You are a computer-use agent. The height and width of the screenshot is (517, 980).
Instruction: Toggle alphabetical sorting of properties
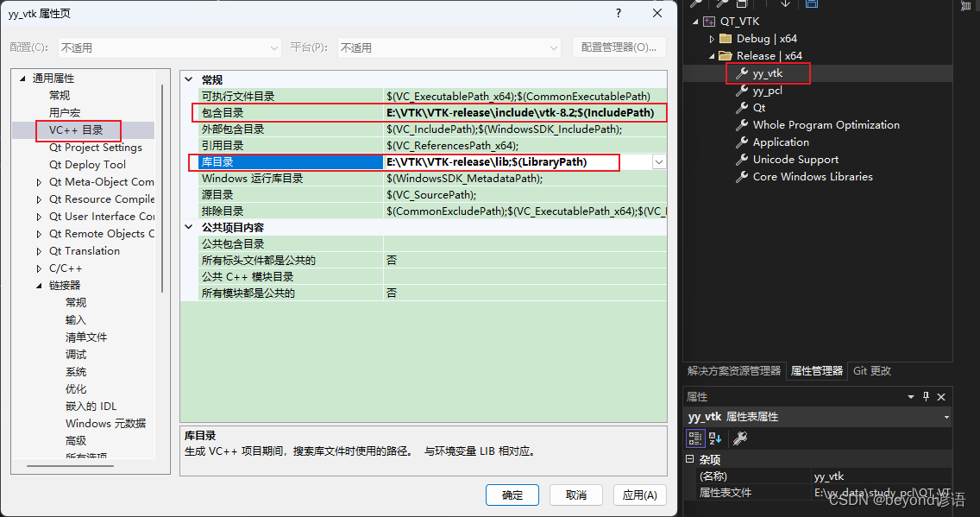pos(714,438)
